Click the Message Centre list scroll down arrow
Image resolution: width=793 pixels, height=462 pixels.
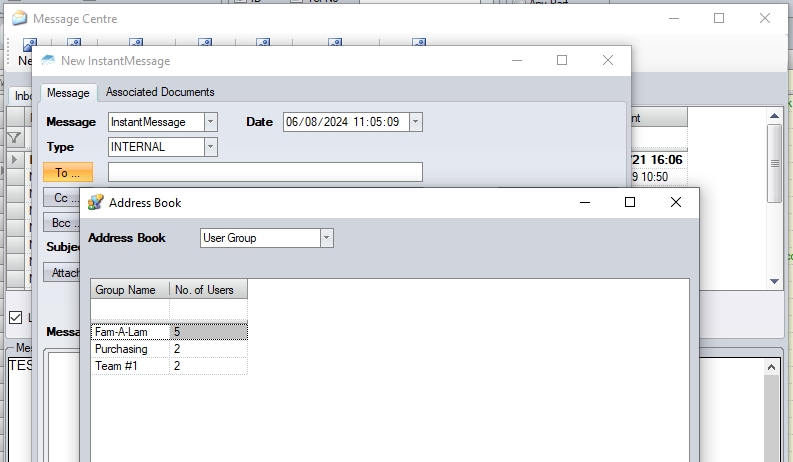pyautogui.click(x=774, y=281)
